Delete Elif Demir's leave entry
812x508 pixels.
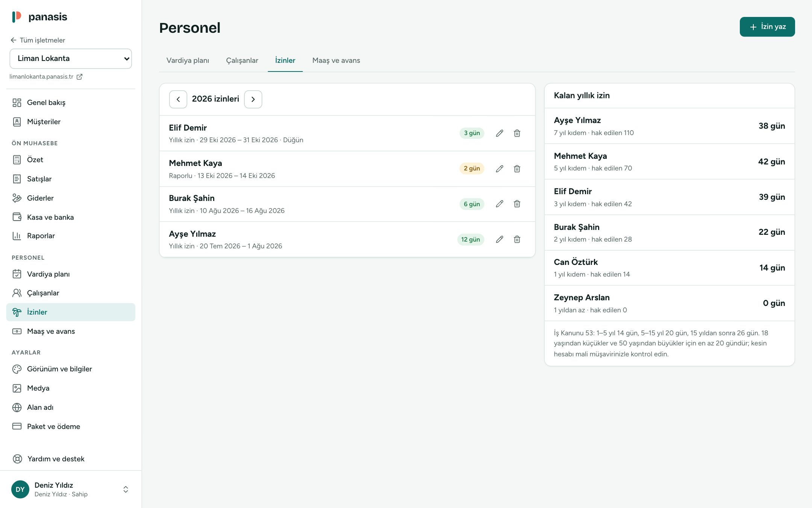tap(517, 133)
